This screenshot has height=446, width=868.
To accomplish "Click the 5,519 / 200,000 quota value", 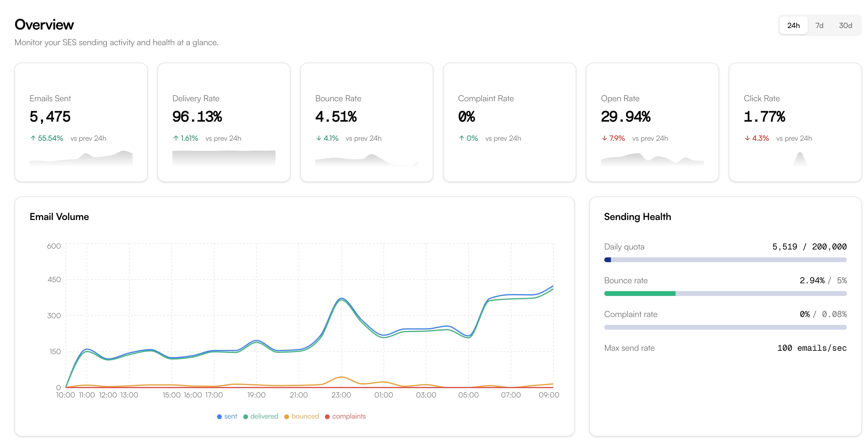I will point(809,247).
